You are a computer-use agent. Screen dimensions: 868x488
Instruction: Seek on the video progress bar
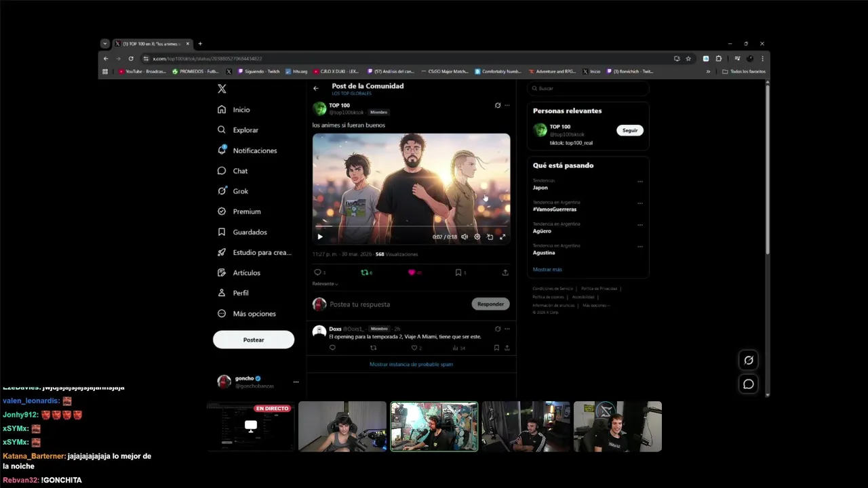411,226
